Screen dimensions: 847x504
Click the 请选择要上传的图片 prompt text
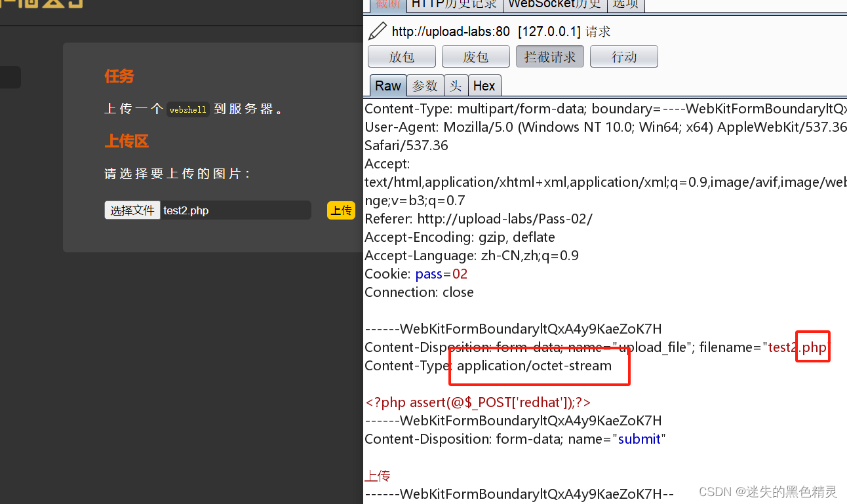tap(177, 174)
